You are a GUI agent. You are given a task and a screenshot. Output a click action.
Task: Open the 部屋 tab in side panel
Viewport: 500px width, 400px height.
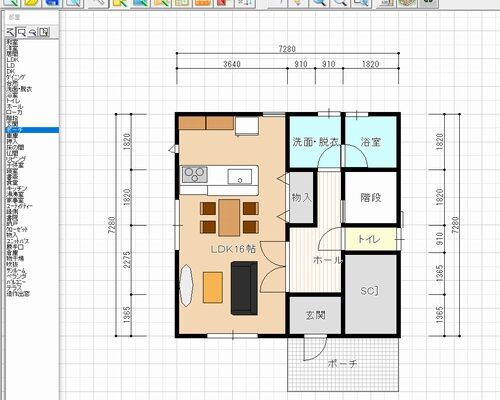[x=14, y=17]
